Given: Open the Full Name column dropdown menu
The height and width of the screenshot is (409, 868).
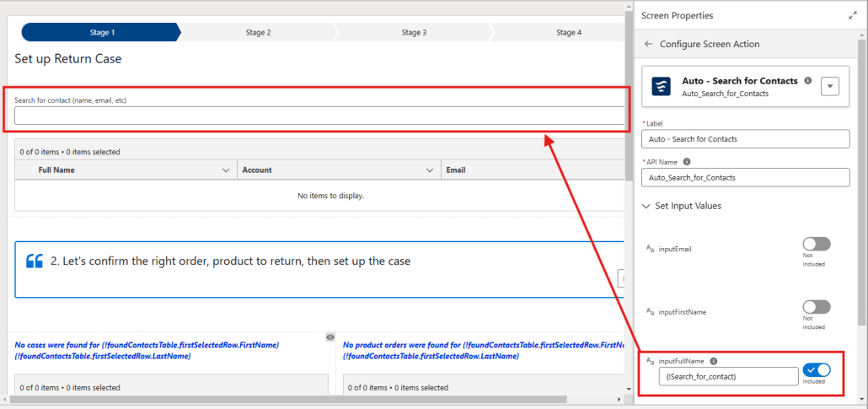Looking at the screenshot, I should (x=225, y=170).
